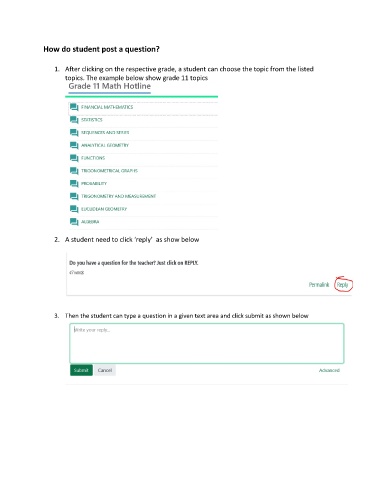Click the forum icon beside Probability
Image resolution: width=370 pixels, height=480 pixels.
tap(74, 183)
